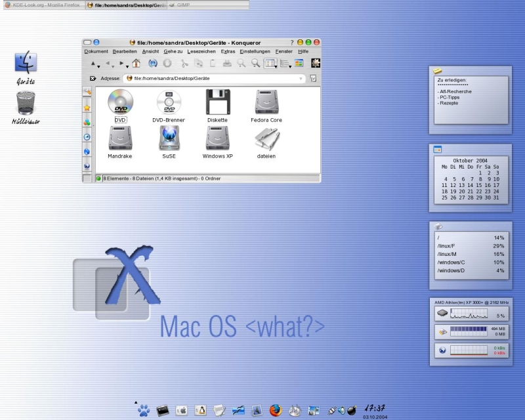The image size is (525, 420).
Task: Open the Forward button history dropdown arrow
Action: tap(127, 67)
